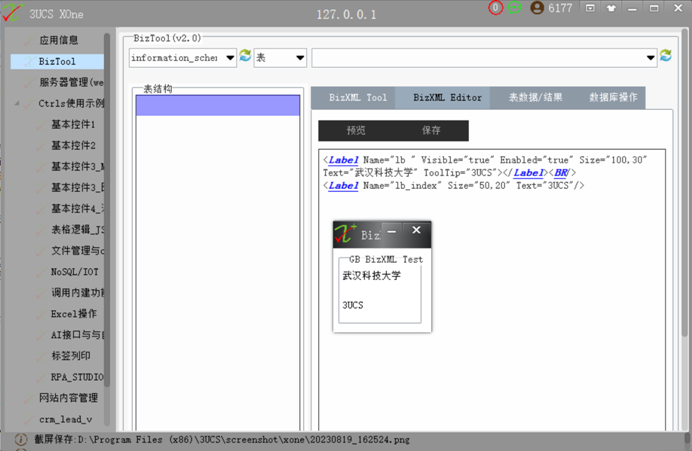Click the BR tag in the editor

560,173
